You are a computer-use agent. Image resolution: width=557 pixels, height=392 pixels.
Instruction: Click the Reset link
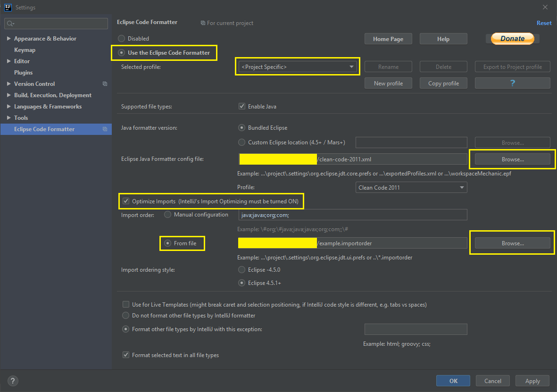pyautogui.click(x=544, y=23)
